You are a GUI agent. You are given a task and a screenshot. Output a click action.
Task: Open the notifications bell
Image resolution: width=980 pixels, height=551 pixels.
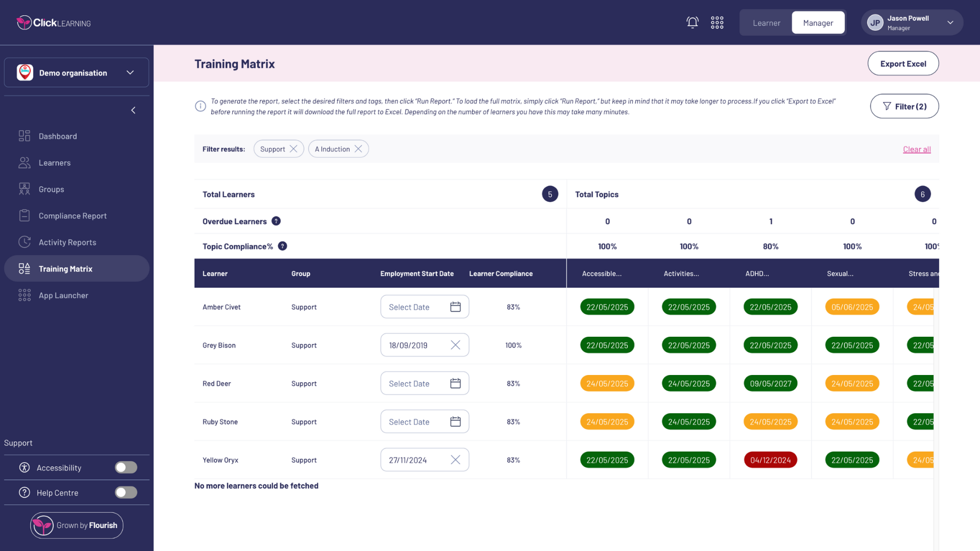coord(692,22)
